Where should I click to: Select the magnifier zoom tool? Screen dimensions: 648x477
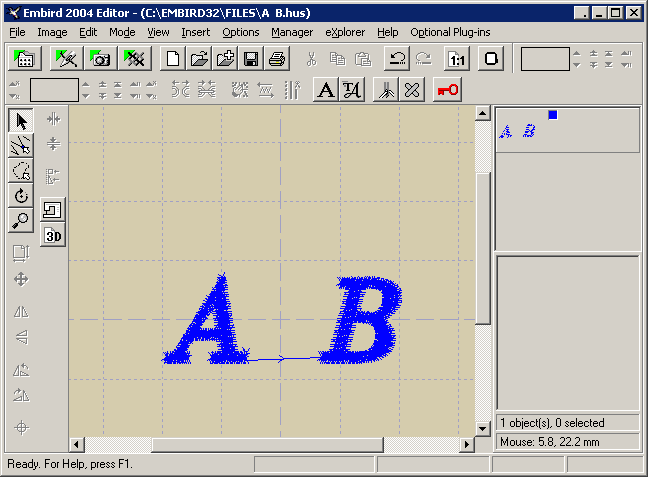coord(21,220)
